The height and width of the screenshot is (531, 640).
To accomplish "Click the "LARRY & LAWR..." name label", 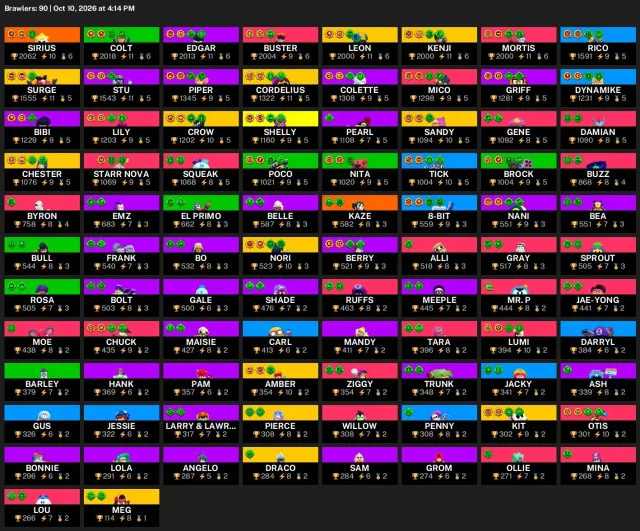I will (201, 426).
